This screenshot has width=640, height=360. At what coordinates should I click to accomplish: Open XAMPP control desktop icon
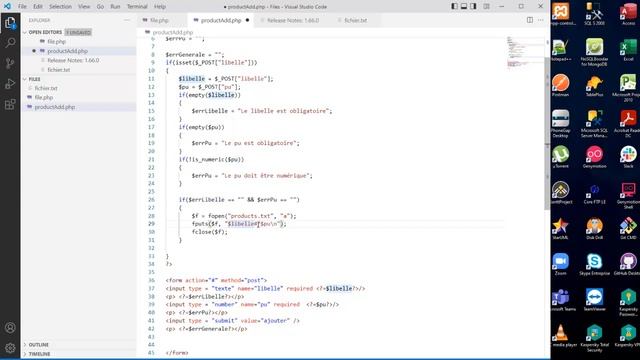[x=561, y=13]
